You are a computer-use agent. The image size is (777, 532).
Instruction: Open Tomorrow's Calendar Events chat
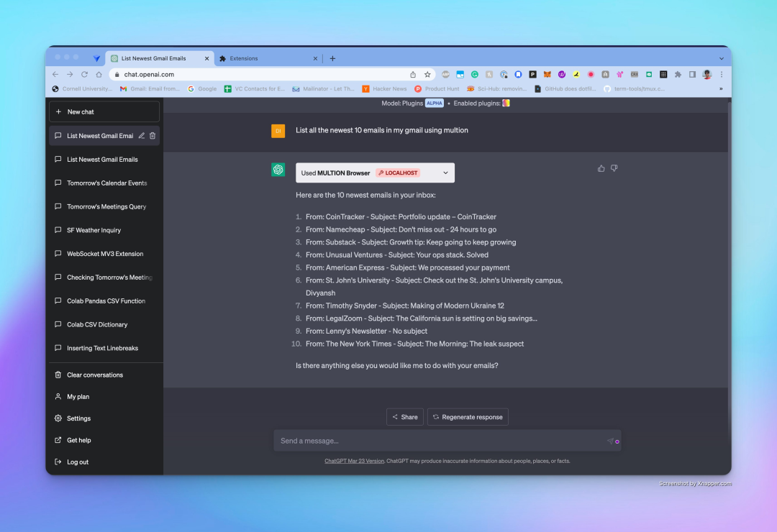[104, 183]
